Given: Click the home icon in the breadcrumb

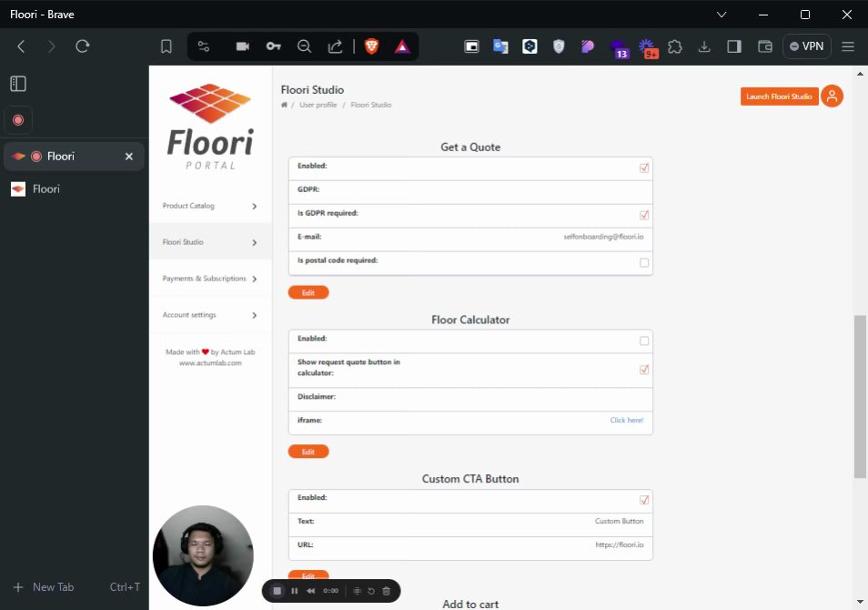Looking at the screenshot, I should [x=284, y=105].
